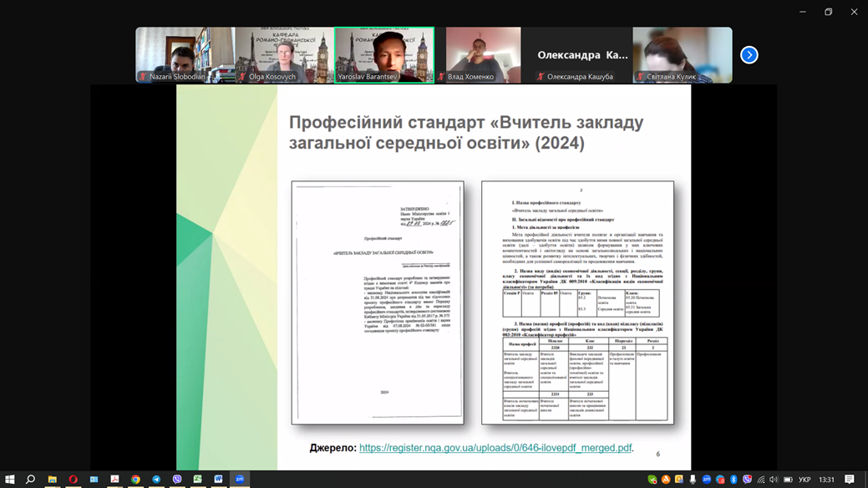
Task: Open the notification center
Action: (x=850, y=480)
